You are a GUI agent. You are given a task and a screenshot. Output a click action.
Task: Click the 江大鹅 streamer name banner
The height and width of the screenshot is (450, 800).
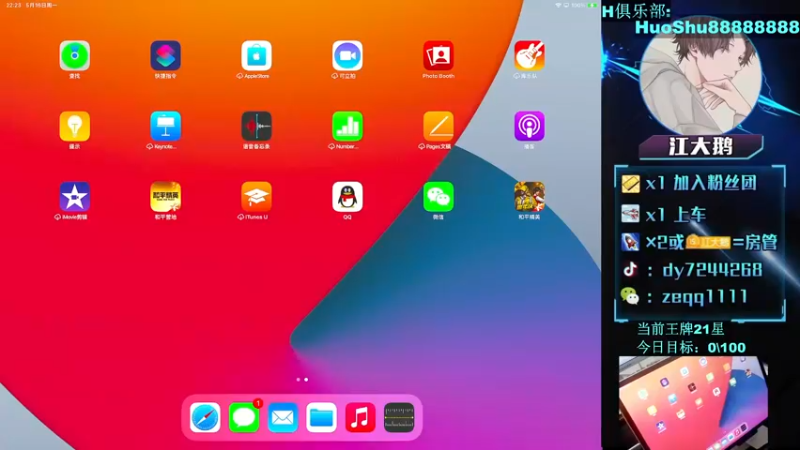click(x=701, y=147)
